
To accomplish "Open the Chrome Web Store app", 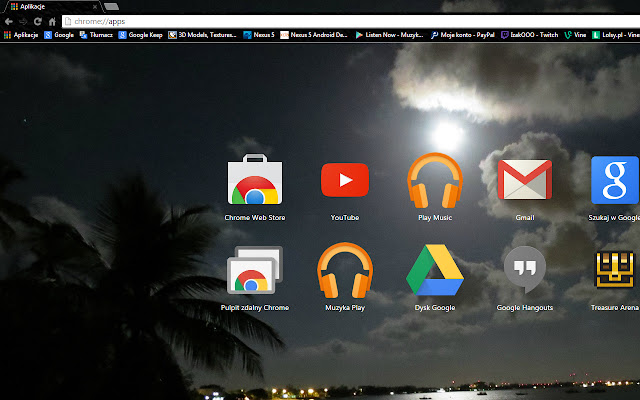I will tap(255, 180).
